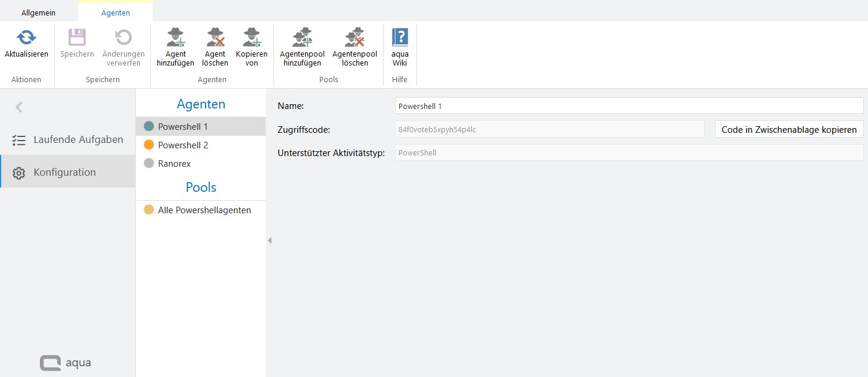
Task: Select the Agenten ribbon tab
Action: (x=115, y=13)
